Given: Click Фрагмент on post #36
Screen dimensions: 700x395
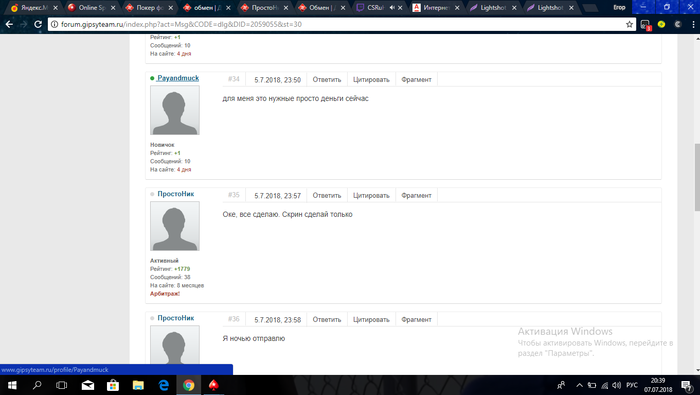Looking at the screenshot, I should click(416, 320).
